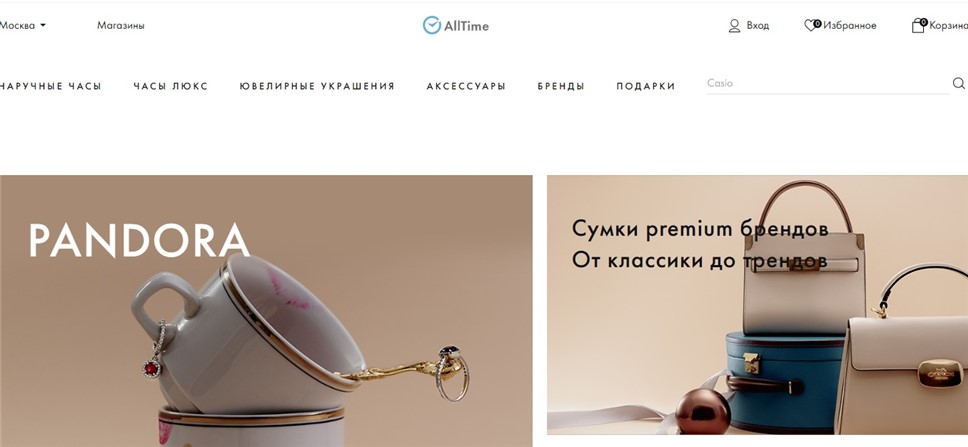Click the heart favorites icon
Image resolution: width=968 pixels, height=447 pixels.
812,25
